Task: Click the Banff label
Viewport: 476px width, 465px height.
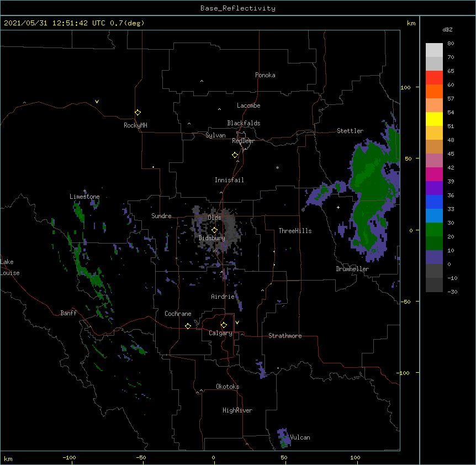Action: tap(68, 313)
